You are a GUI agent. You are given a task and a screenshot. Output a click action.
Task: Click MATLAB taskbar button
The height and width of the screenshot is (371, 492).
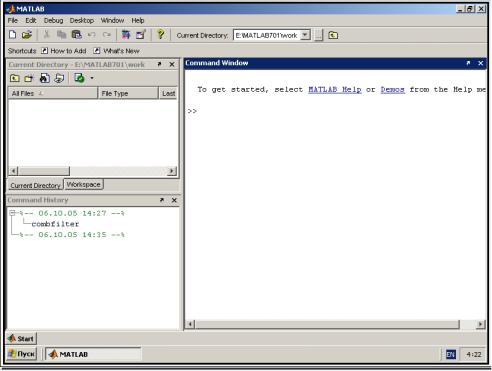coord(93,354)
